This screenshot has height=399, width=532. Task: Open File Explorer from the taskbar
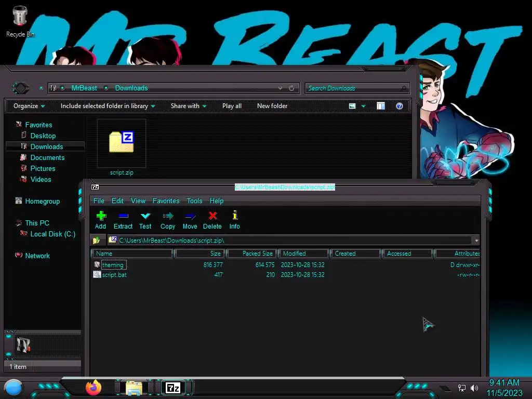(134, 388)
